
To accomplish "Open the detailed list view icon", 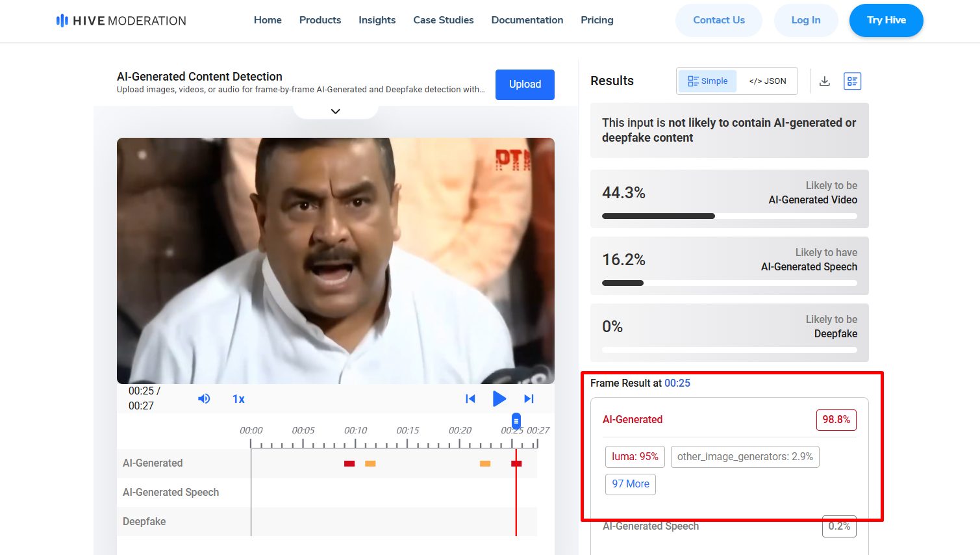I will point(852,81).
